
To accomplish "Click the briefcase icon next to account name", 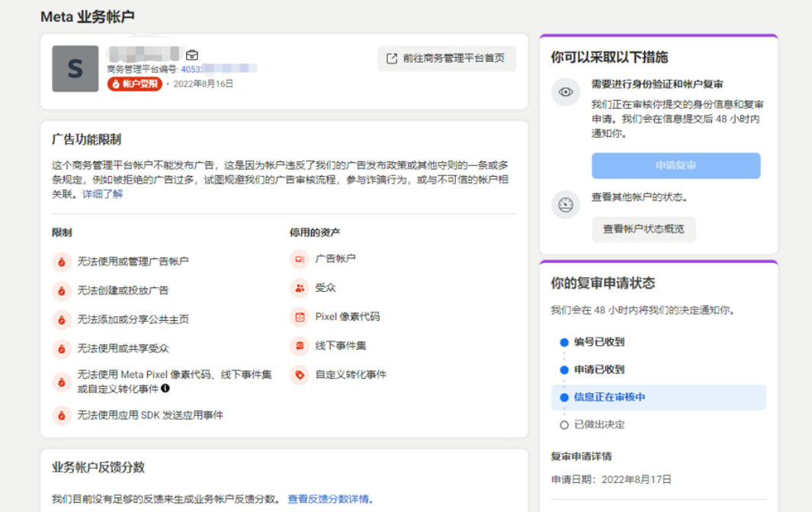I will (192, 55).
